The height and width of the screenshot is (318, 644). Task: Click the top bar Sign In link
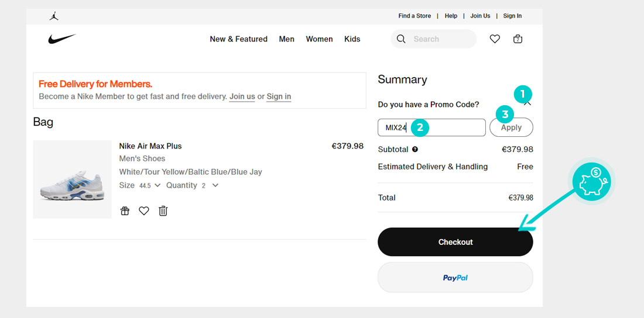click(x=512, y=16)
